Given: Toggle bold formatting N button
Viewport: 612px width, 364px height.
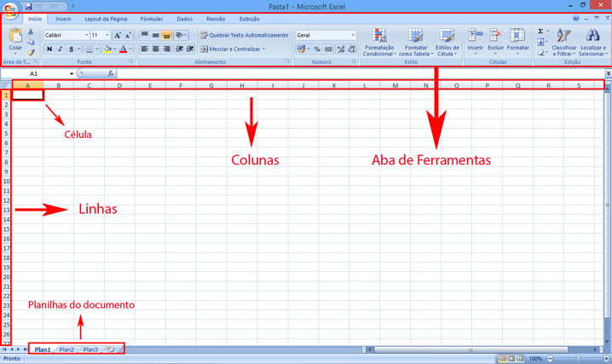Looking at the screenshot, I should coord(49,49).
